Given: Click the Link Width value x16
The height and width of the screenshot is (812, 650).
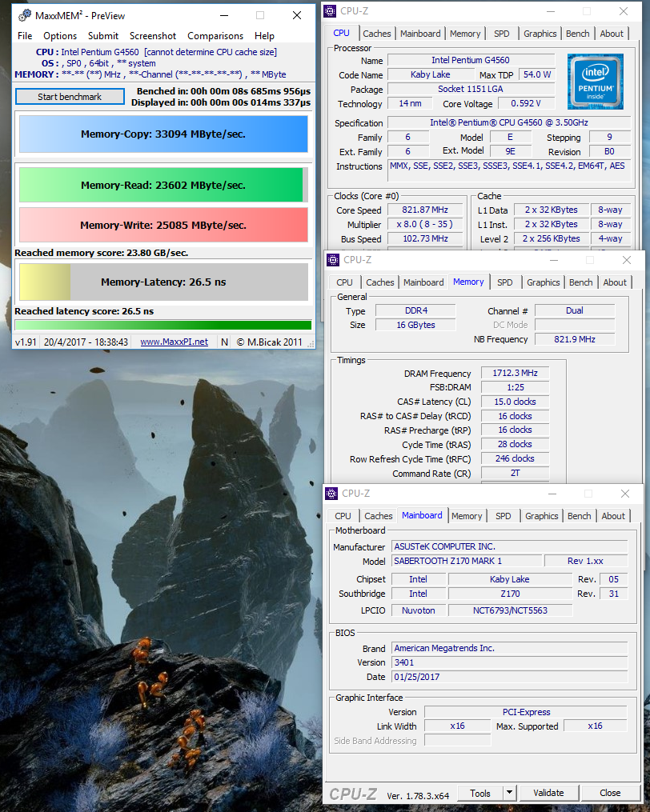Looking at the screenshot, I should point(457,726).
